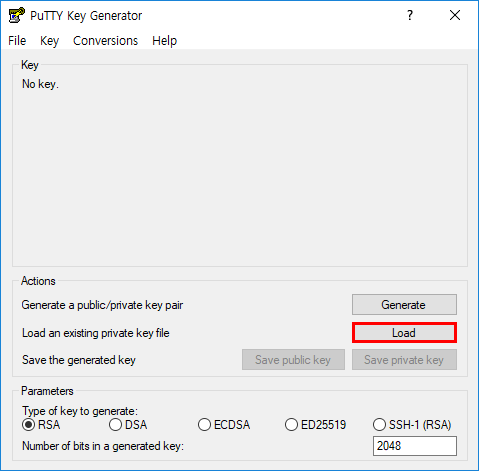The width and height of the screenshot is (479, 471).
Task: Click the PuTTY key generator title icon
Action: tap(17, 15)
